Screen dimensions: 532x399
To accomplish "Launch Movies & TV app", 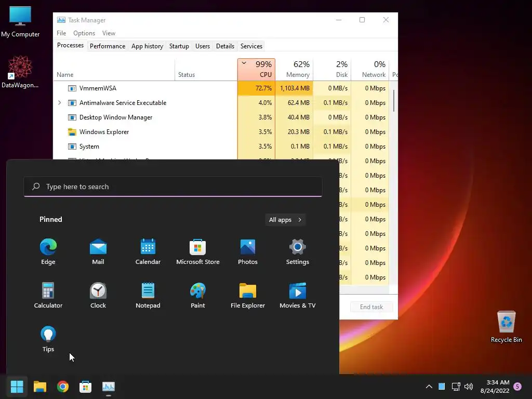I will click(298, 295).
